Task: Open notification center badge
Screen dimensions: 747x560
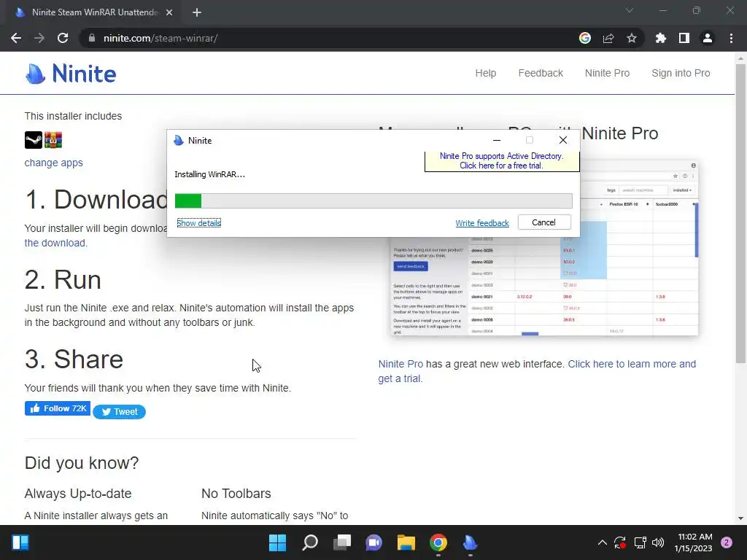Action: click(x=727, y=542)
